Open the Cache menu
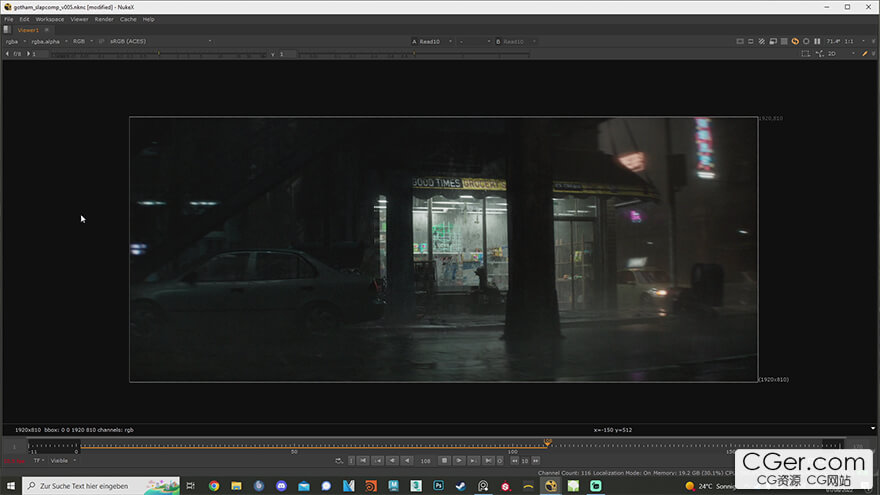This screenshot has height=495, width=880. [128, 19]
